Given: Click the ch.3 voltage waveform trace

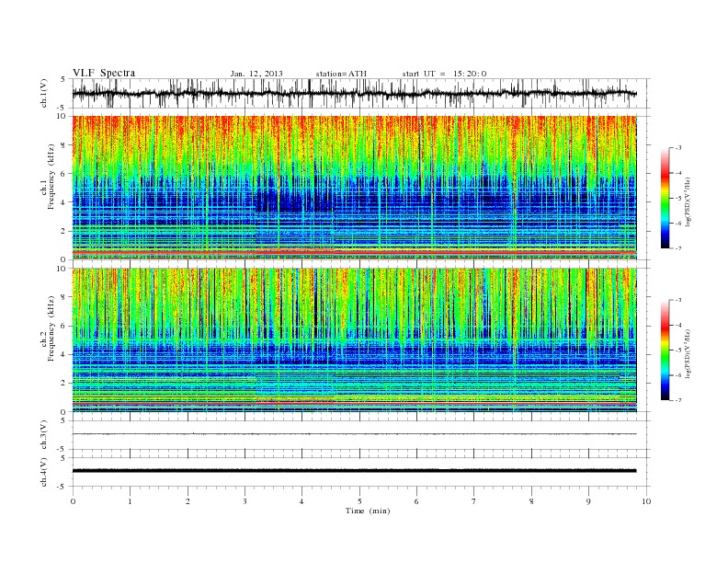Looking at the screenshot, I should 354,434.
